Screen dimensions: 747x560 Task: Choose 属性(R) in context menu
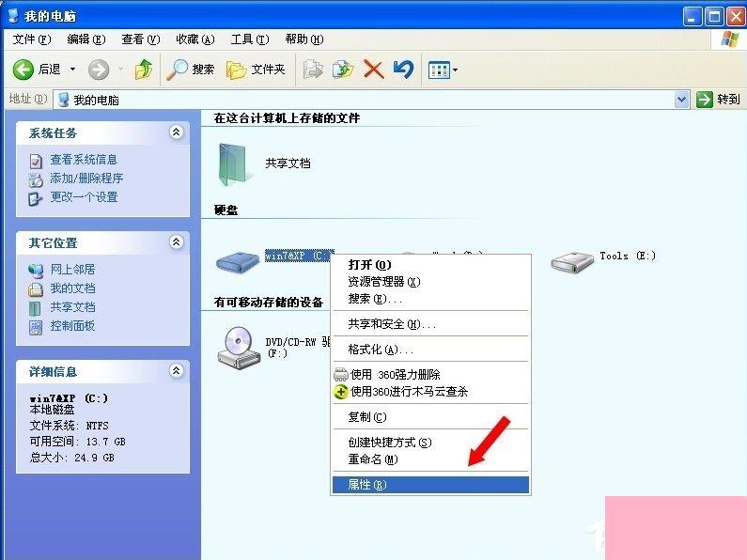[430, 485]
